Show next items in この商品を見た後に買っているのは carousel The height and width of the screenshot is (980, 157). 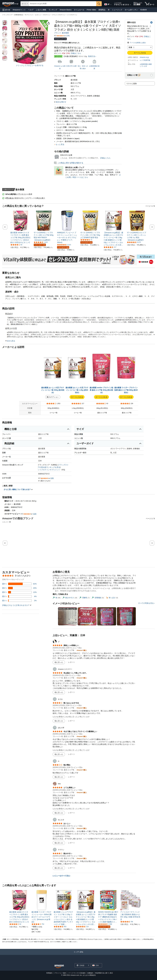(152, 227)
